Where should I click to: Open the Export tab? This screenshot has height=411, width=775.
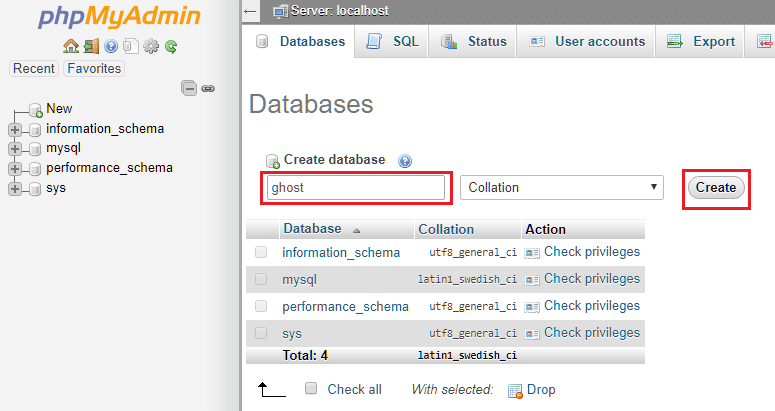701,41
